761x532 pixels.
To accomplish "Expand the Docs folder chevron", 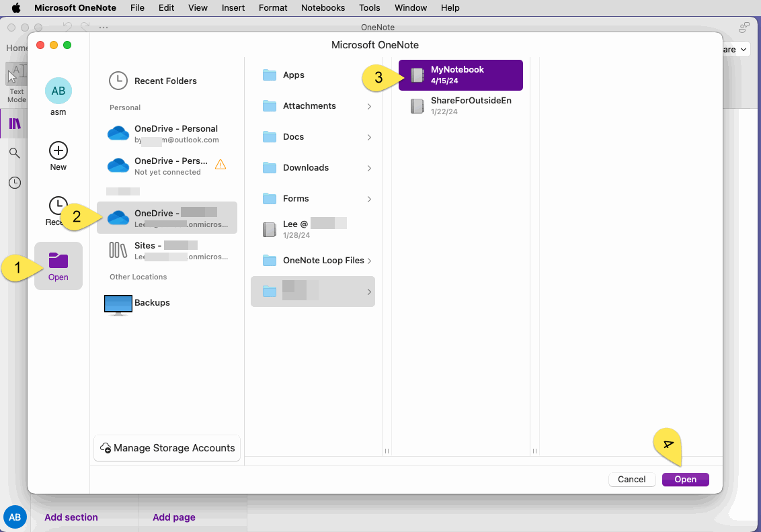I will (369, 137).
